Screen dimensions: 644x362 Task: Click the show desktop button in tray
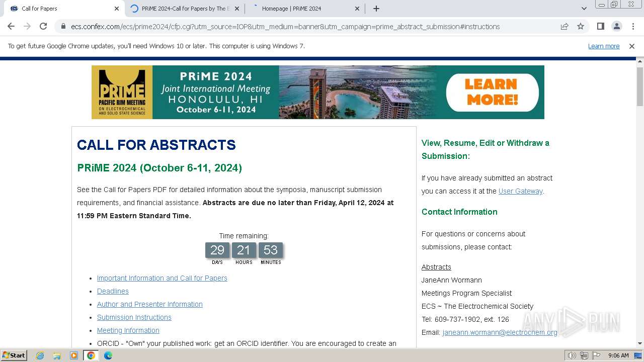point(638,355)
